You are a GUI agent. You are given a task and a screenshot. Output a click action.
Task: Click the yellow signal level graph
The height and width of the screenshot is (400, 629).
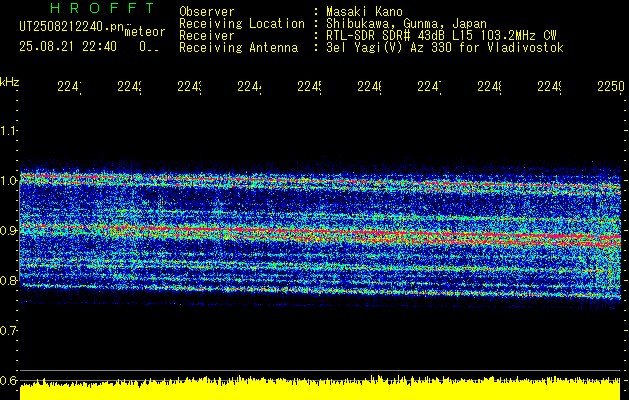point(320,389)
